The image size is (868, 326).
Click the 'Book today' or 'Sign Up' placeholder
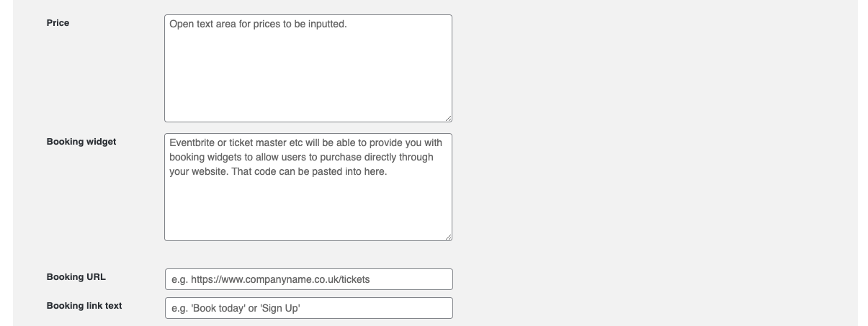[x=236, y=308]
